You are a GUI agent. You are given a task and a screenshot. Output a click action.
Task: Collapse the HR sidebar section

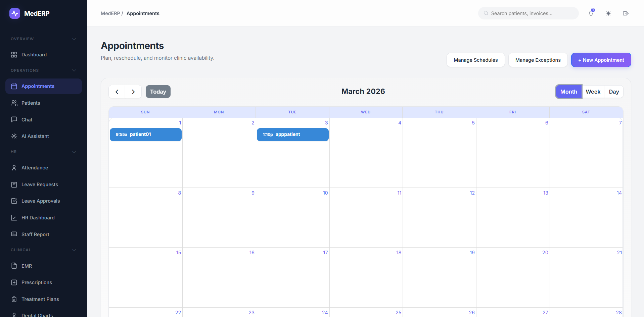[74, 152]
